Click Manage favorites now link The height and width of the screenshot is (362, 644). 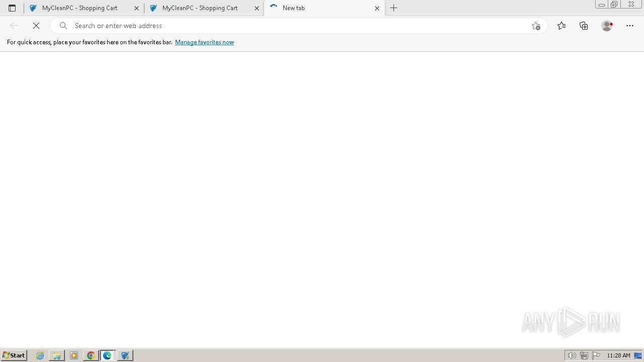(x=204, y=42)
